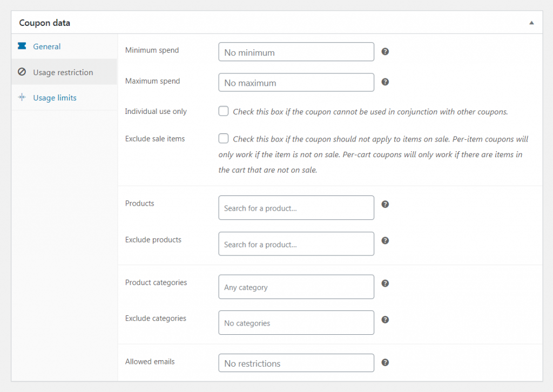
Task: Click the Usage limits arrows icon
Action: pos(22,97)
